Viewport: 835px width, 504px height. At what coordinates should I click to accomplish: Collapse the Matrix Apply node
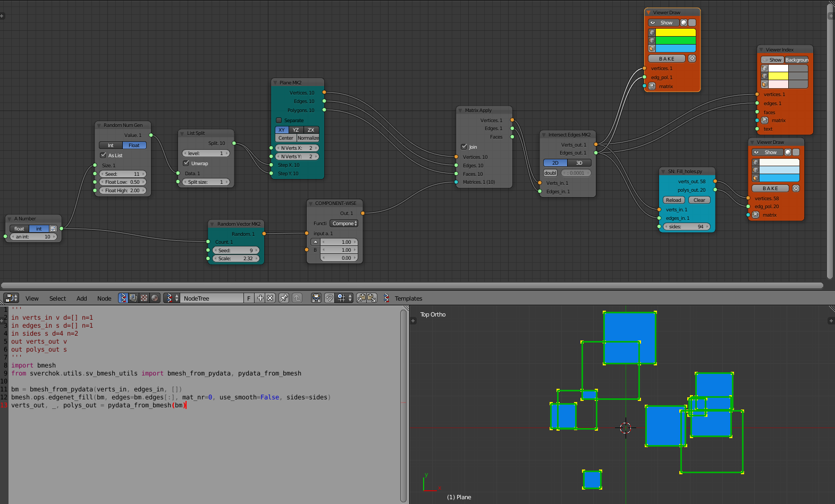click(460, 110)
